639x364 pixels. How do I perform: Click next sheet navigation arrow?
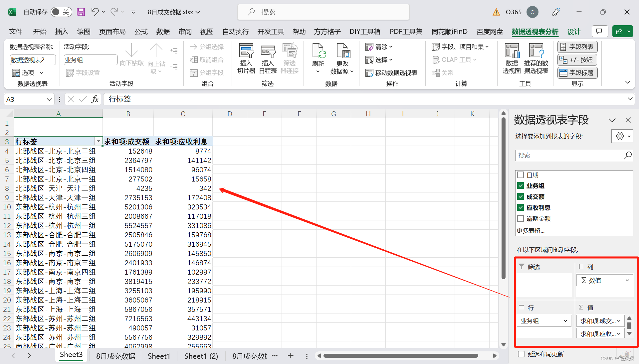[x=29, y=356]
